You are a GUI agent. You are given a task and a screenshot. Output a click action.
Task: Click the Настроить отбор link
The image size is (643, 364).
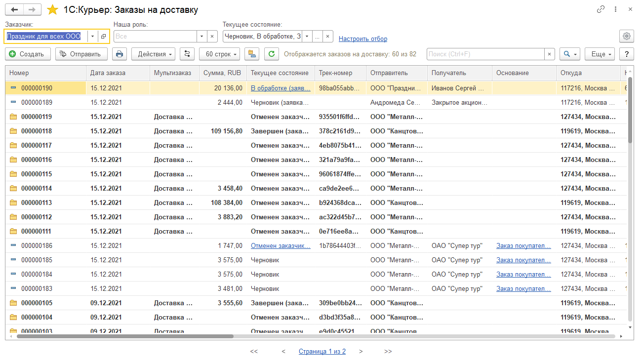click(363, 39)
